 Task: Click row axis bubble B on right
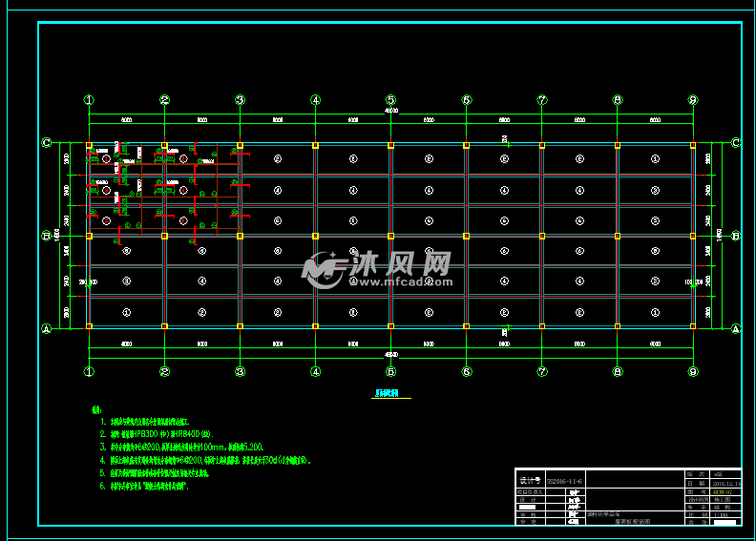tap(735, 235)
